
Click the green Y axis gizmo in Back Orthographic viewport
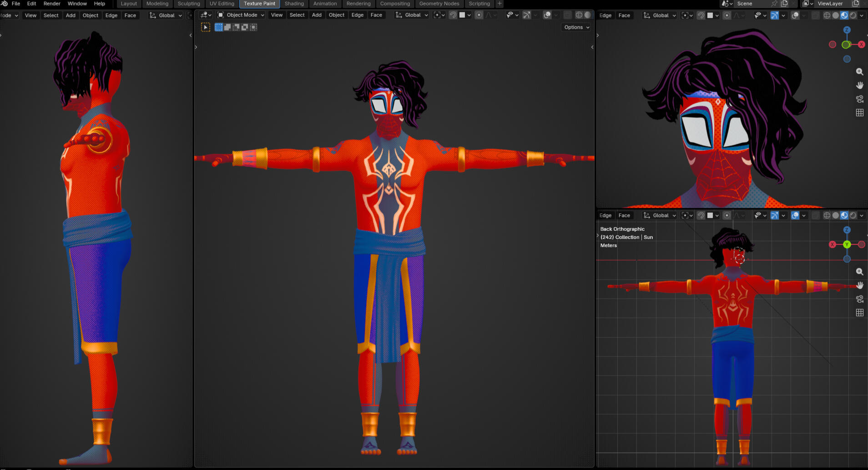point(847,245)
